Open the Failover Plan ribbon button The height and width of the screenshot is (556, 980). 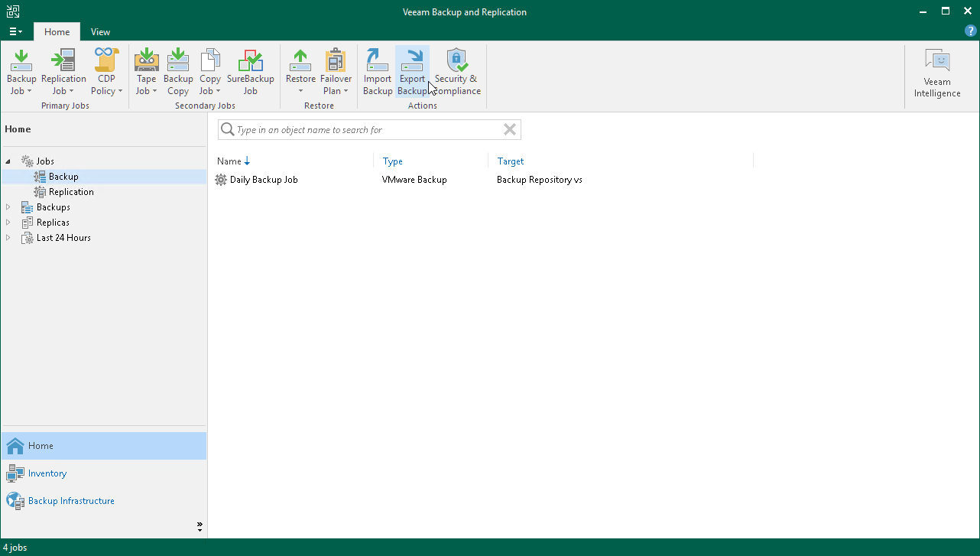point(336,72)
